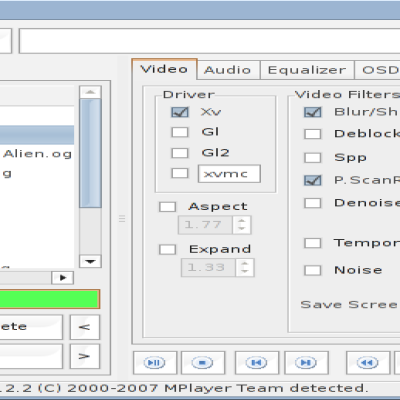This screenshot has height=400, width=400.
Task: Open the Equalizer tab
Action: pos(307,70)
